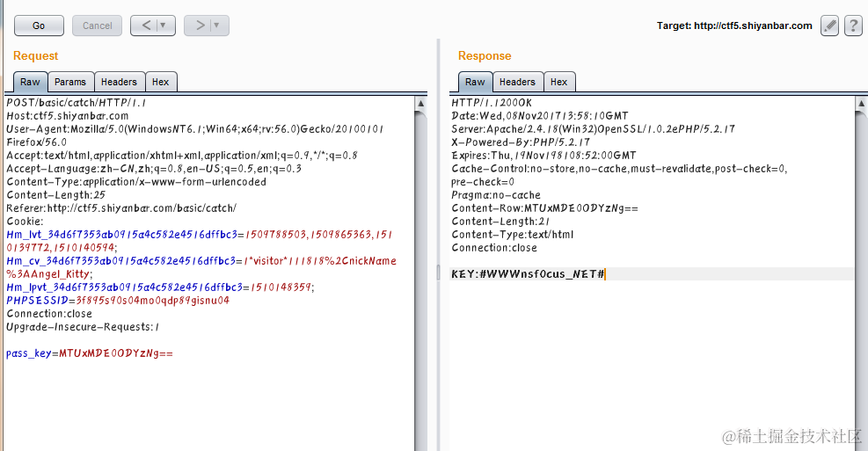The height and width of the screenshot is (451, 868).
Task: Click the Pragma: no-cache line
Action: [496, 195]
